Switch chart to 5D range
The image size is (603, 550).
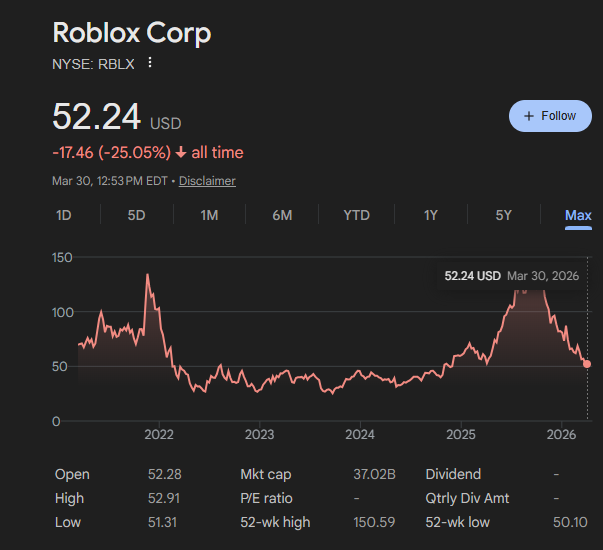[x=137, y=215]
